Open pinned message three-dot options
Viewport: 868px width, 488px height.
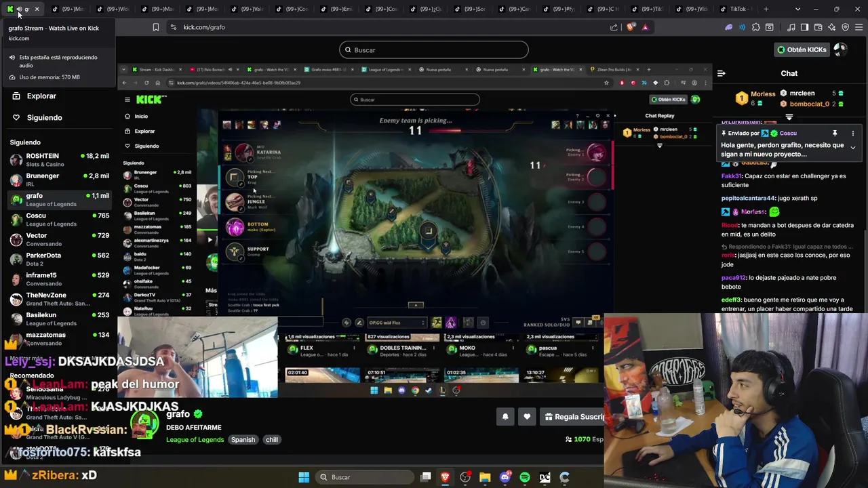pos(853,134)
